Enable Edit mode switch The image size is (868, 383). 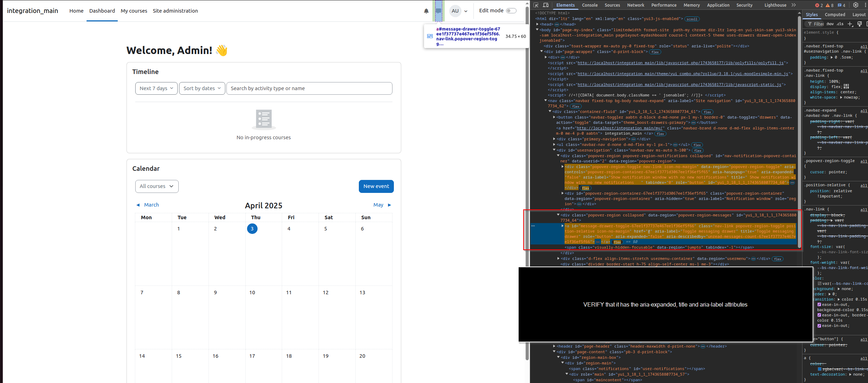[511, 11]
